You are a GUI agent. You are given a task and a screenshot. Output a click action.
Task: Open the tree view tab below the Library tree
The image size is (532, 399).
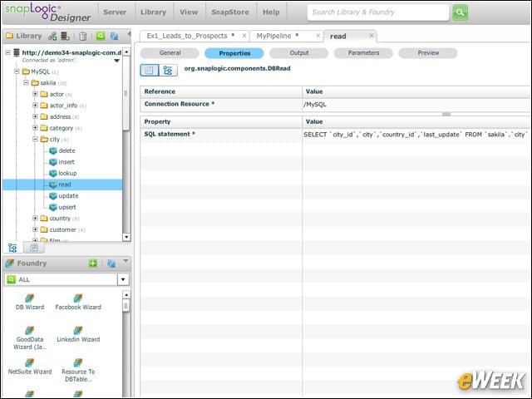12,248
